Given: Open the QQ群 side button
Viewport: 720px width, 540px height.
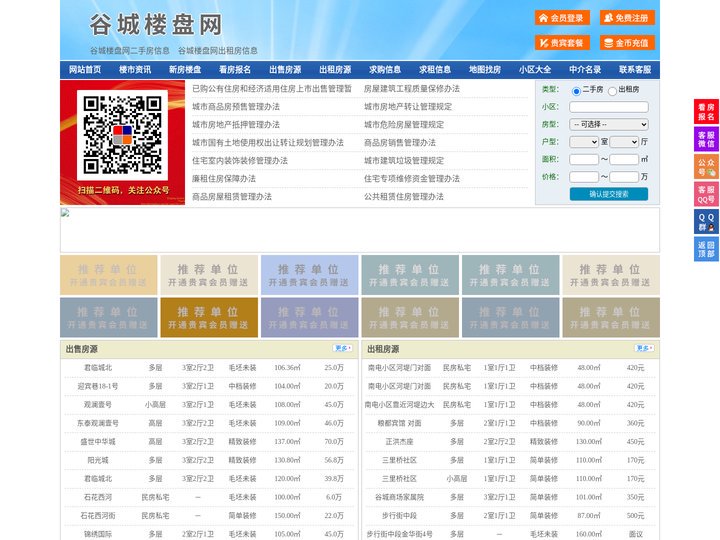Looking at the screenshot, I should pos(706,222).
